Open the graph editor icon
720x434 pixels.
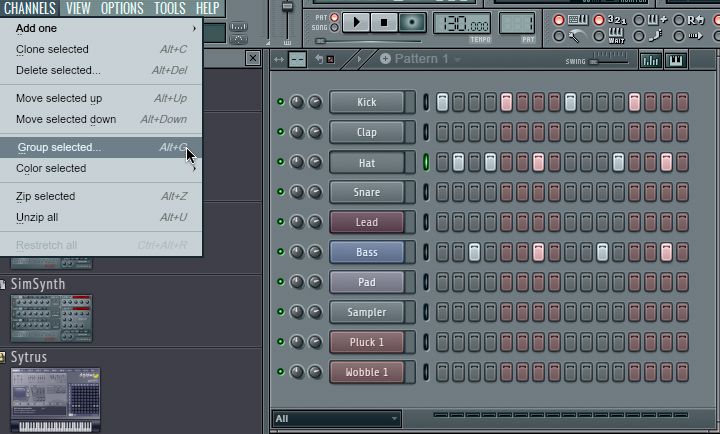point(650,61)
